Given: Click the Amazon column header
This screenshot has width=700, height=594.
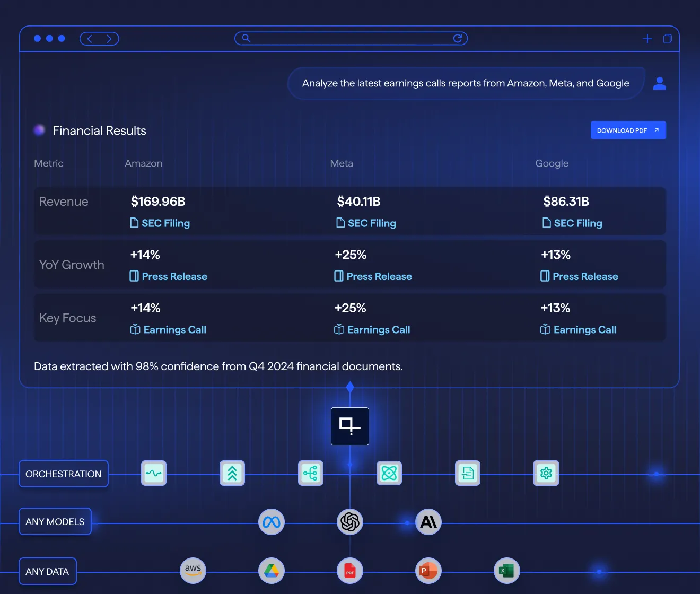Looking at the screenshot, I should point(144,163).
